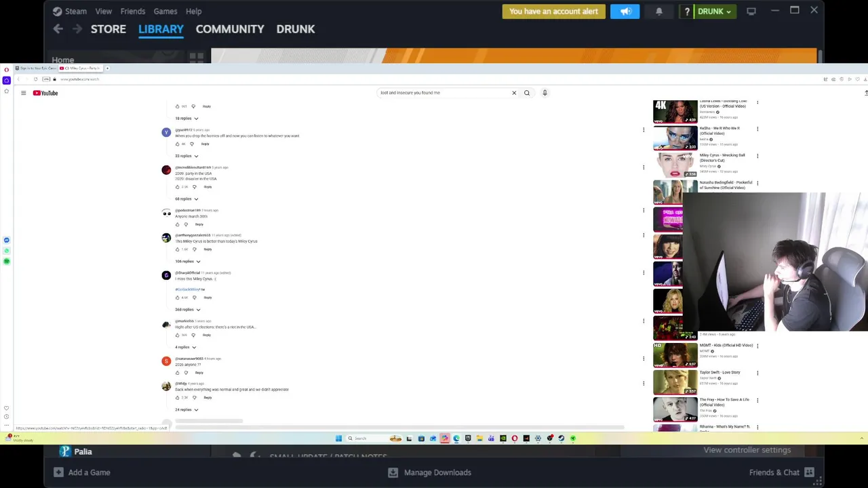The image size is (868, 488).
Task: Open options for 'How To Save A Life' video
Action: click(x=757, y=400)
